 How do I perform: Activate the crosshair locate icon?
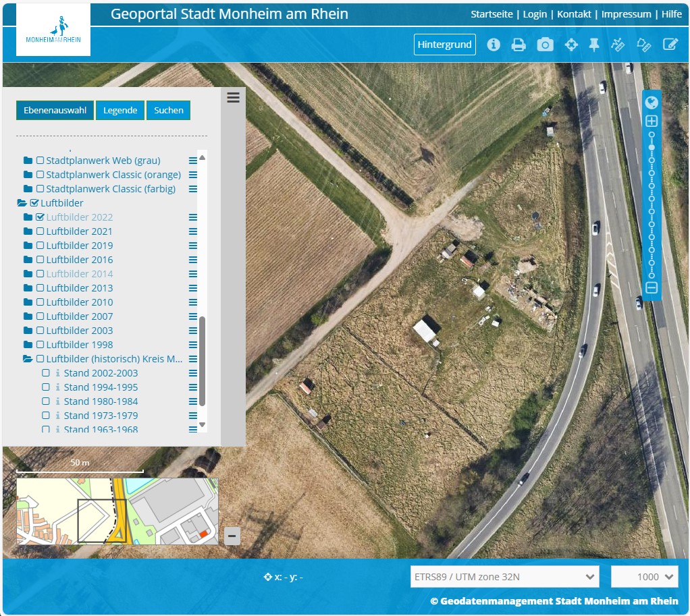[571, 45]
